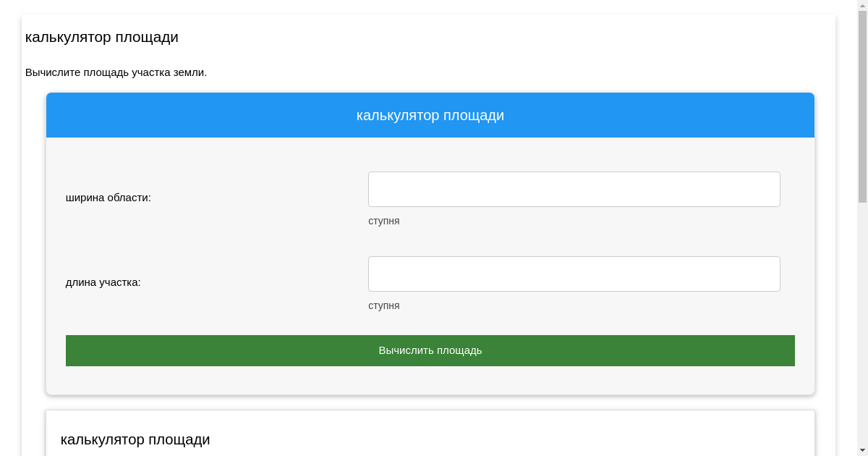Click the калькулятор площади heading in the lower card
This screenshot has height=456, width=868.
click(x=135, y=439)
